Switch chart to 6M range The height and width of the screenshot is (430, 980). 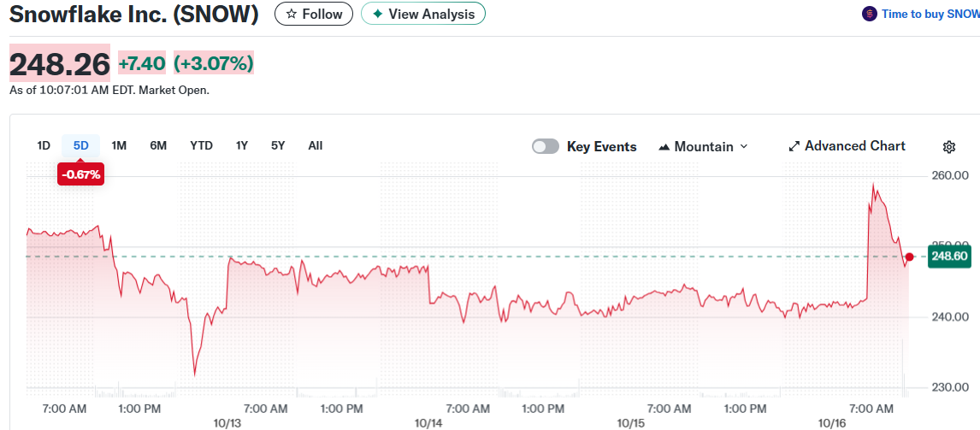pos(158,145)
